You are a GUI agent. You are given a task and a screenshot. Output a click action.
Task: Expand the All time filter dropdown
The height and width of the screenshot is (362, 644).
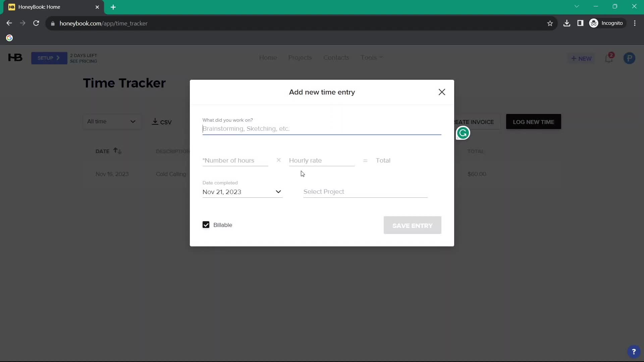pyautogui.click(x=111, y=122)
